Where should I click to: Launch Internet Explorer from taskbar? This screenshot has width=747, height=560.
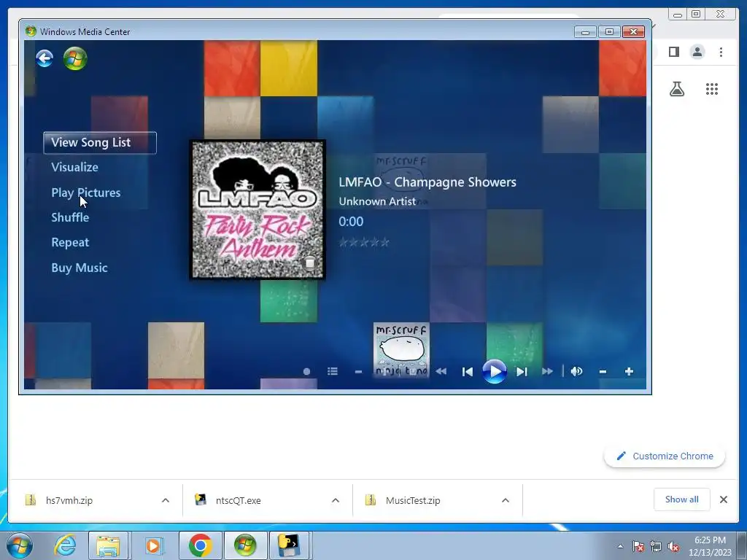coord(65,545)
